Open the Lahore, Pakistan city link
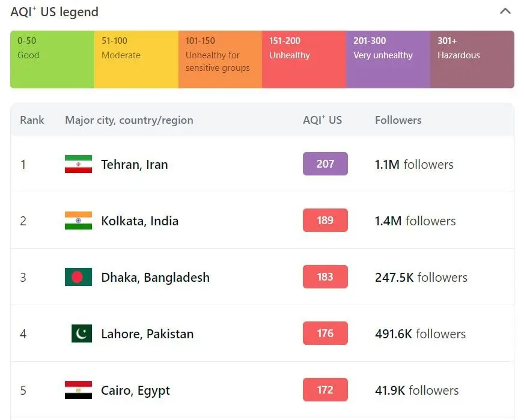 pos(147,333)
